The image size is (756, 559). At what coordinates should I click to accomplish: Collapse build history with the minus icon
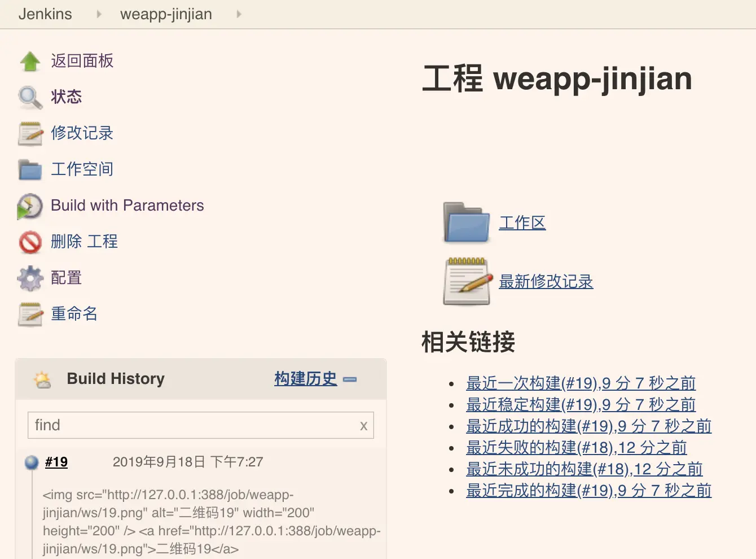[x=350, y=379]
